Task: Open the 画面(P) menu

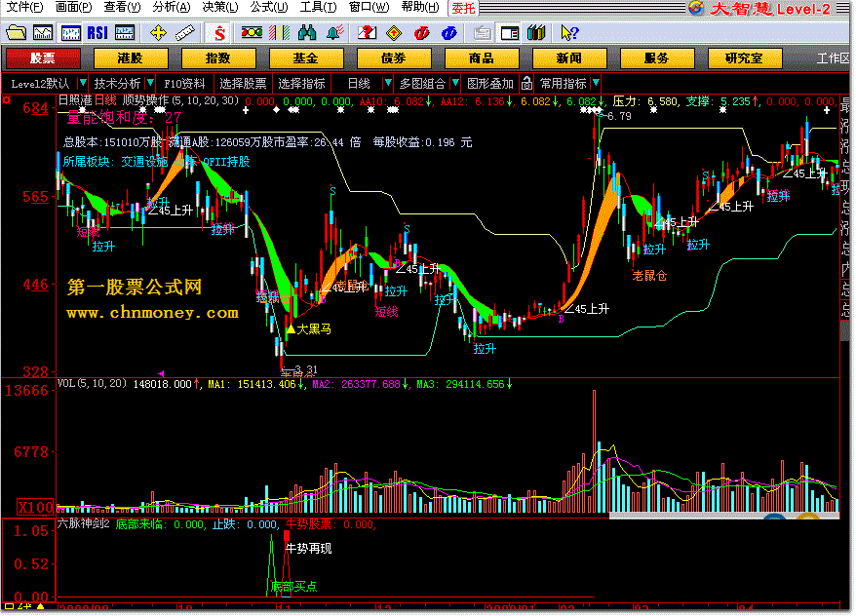Action: pyautogui.click(x=74, y=7)
